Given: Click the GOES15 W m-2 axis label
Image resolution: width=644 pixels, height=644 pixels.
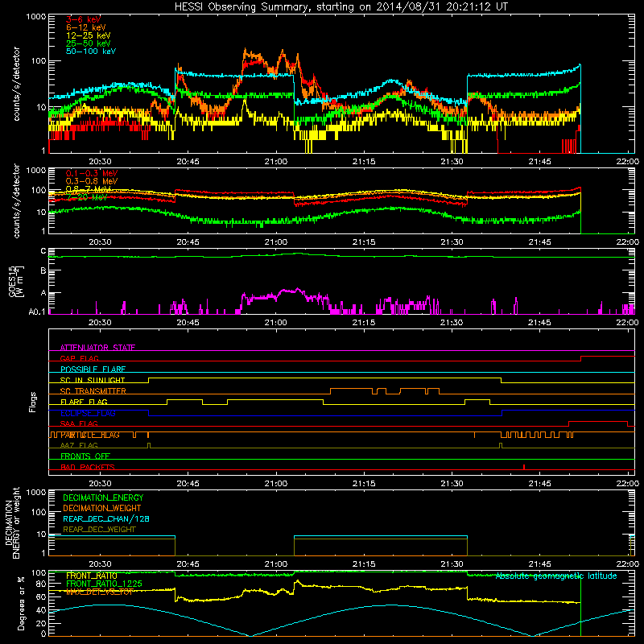Looking at the screenshot, I should click(x=16, y=281).
